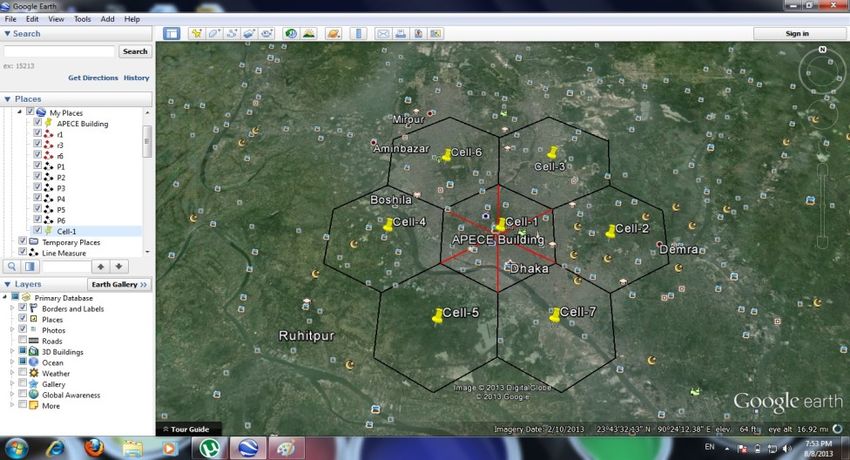Open the Ruler tool
The height and width of the screenshot is (460, 850).
[x=358, y=34]
